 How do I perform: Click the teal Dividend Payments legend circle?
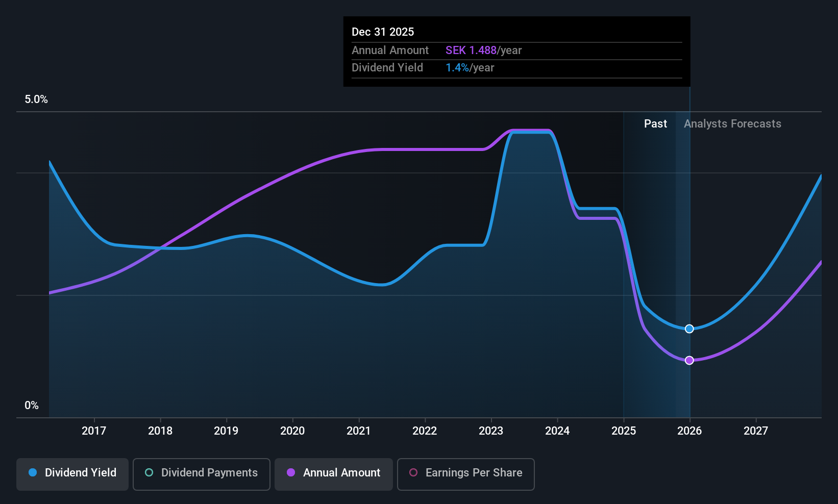coord(149,472)
